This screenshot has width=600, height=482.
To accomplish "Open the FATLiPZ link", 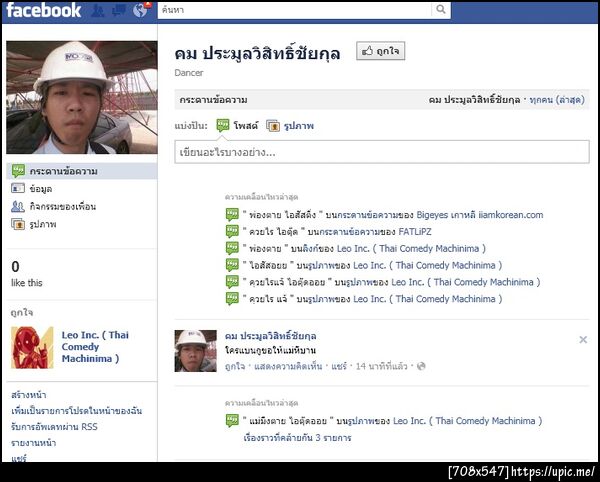I will coord(415,232).
